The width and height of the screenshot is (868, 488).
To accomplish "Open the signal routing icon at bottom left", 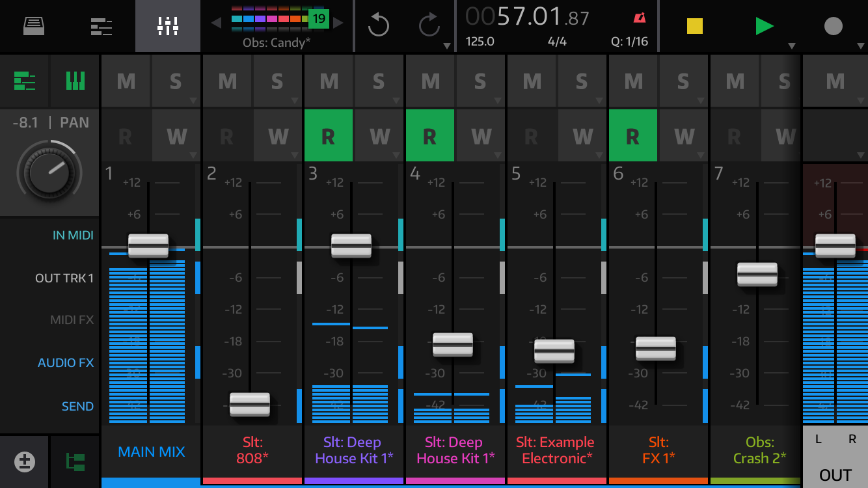I will tap(75, 461).
